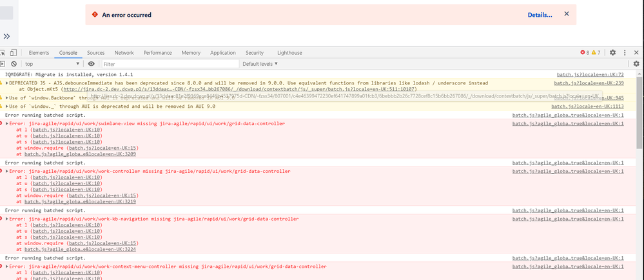This screenshot has width=644, height=280.
Task: Expand the work-kb-navigation missing module error
Action: [6, 219]
